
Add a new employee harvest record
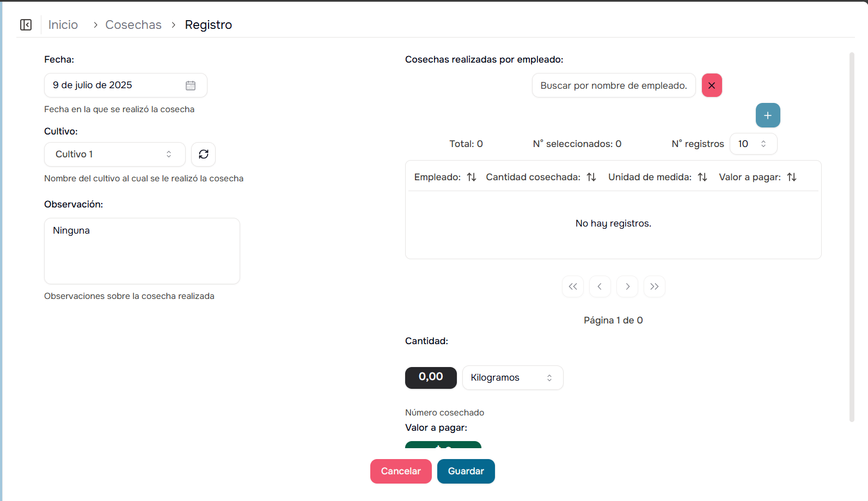[x=768, y=115]
